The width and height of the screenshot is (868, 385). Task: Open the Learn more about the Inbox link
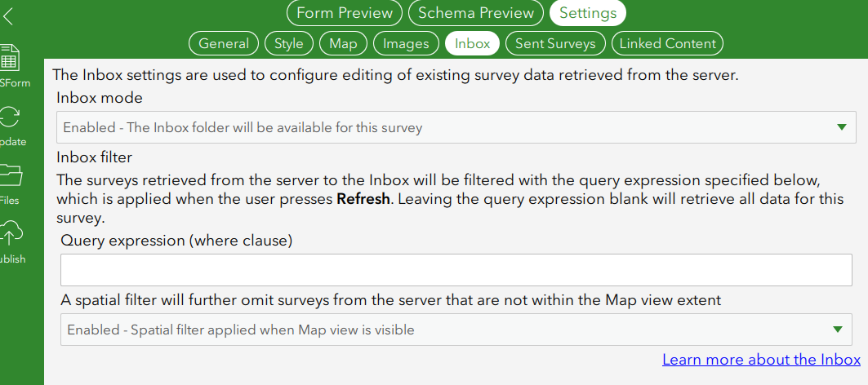(761, 360)
